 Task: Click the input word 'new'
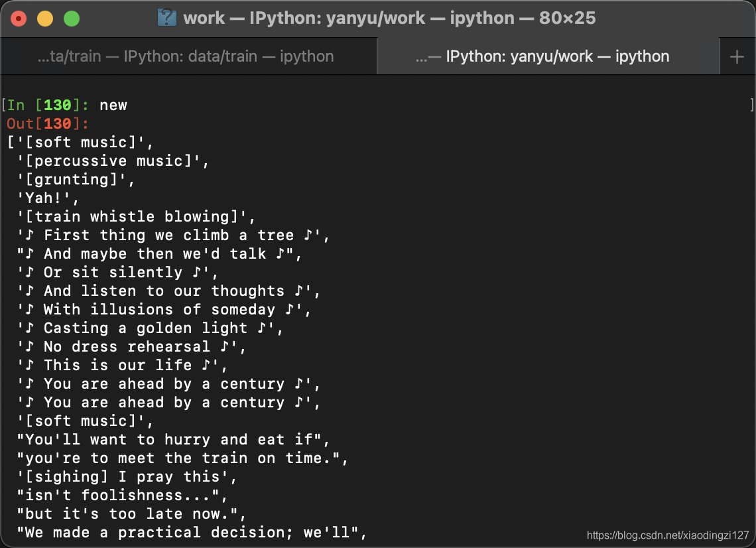coord(113,105)
